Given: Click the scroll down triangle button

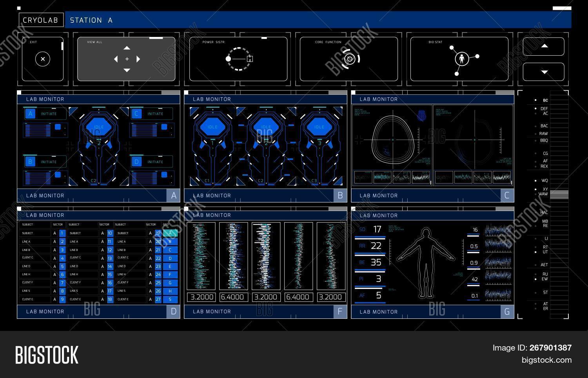Looking at the screenshot, I should click(x=544, y=72).
